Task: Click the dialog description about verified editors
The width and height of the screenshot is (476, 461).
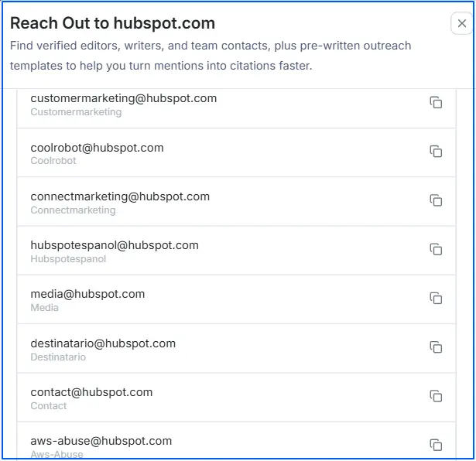Action: (211, 56)
